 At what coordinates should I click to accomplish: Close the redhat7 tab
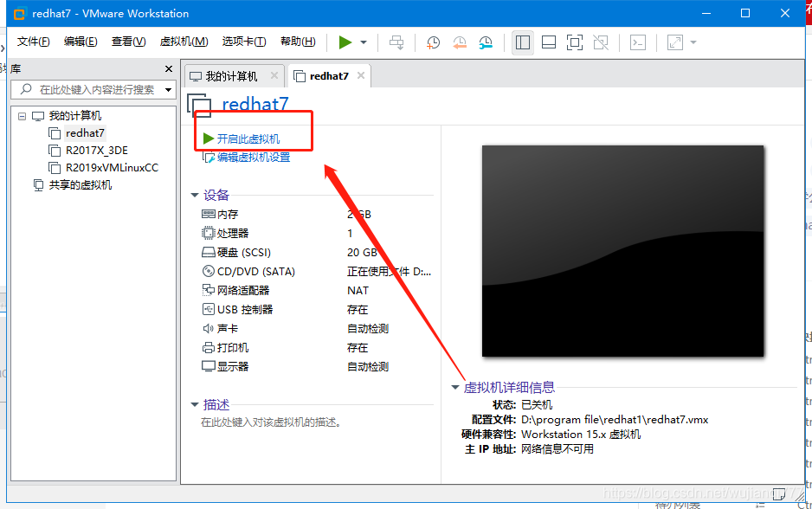361,75
